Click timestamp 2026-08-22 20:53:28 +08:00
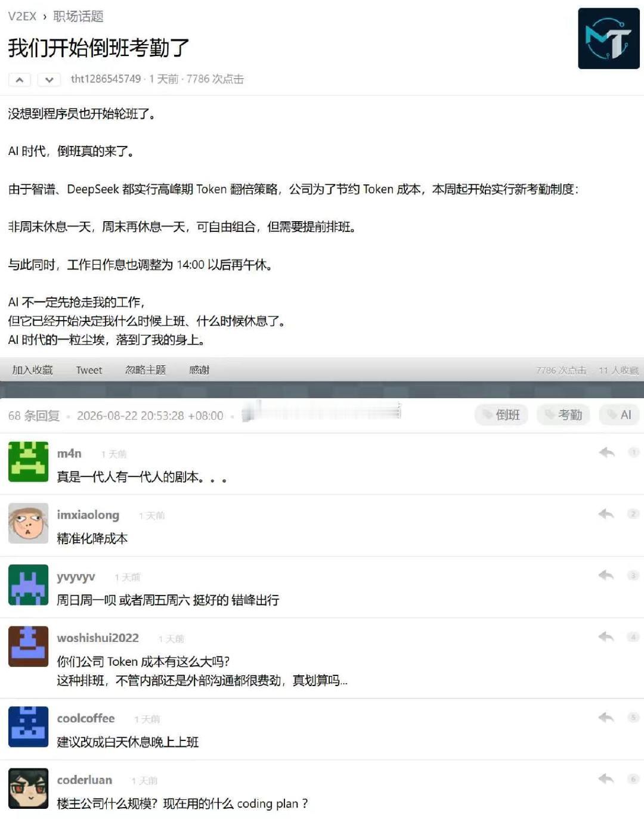Screen dimensions: 644x819 pos(150,415)
